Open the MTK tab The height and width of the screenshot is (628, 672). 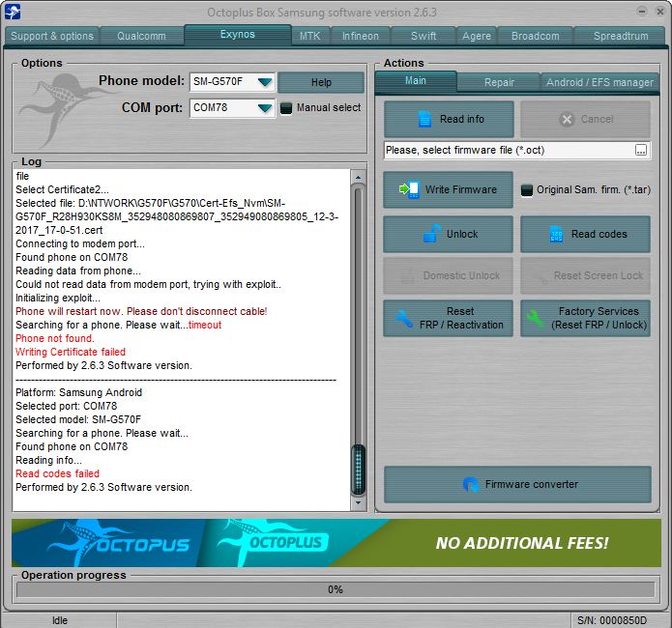tap(309, 36)
